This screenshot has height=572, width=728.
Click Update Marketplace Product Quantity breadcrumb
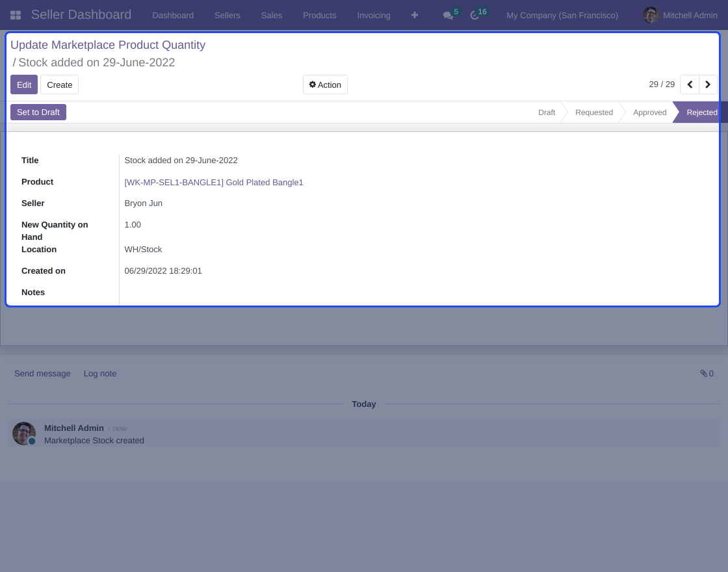click(x=108, y=45)
